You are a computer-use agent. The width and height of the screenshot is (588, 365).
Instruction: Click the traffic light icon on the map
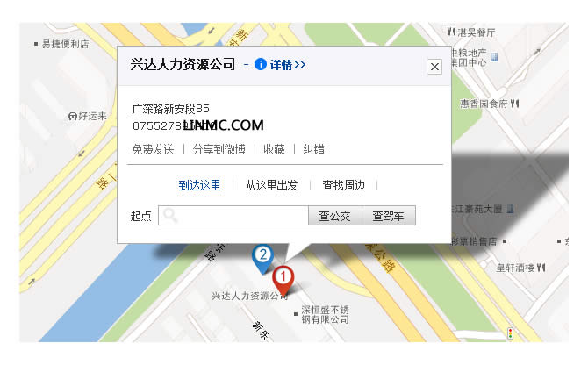coord(510,333)
